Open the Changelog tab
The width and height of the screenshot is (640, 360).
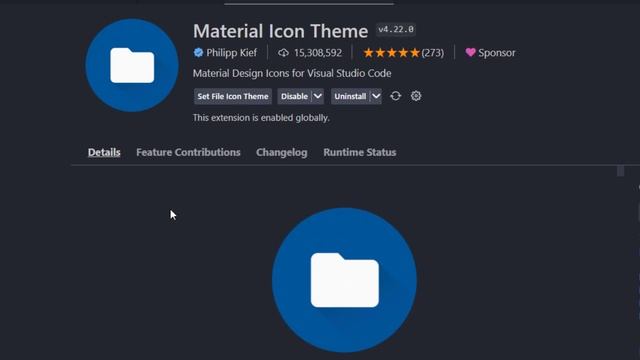tap(282, 152)
